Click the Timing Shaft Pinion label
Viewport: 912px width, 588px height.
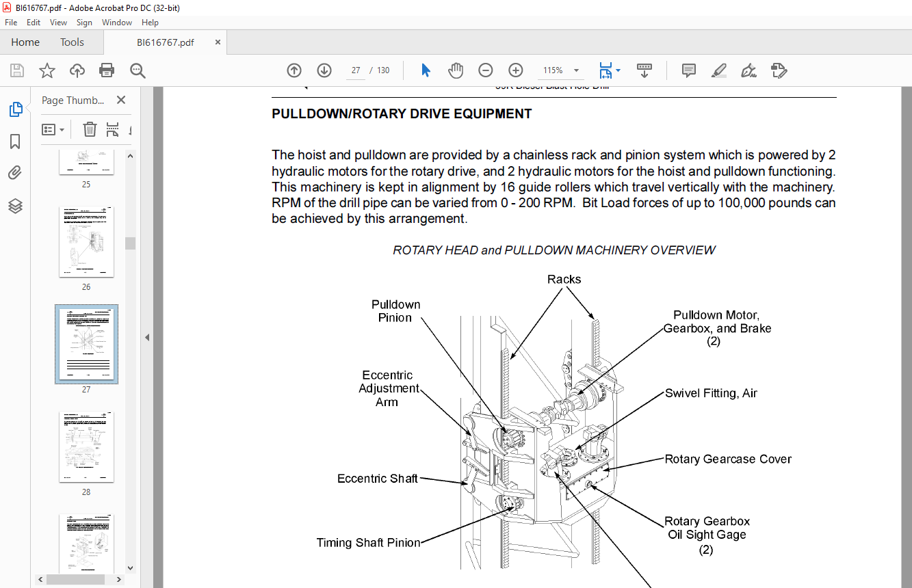pyautogui.click(x=368, y=543)
